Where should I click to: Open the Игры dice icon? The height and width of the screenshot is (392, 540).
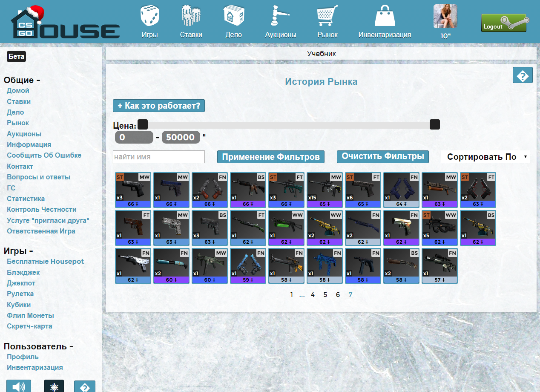point(149,16)
